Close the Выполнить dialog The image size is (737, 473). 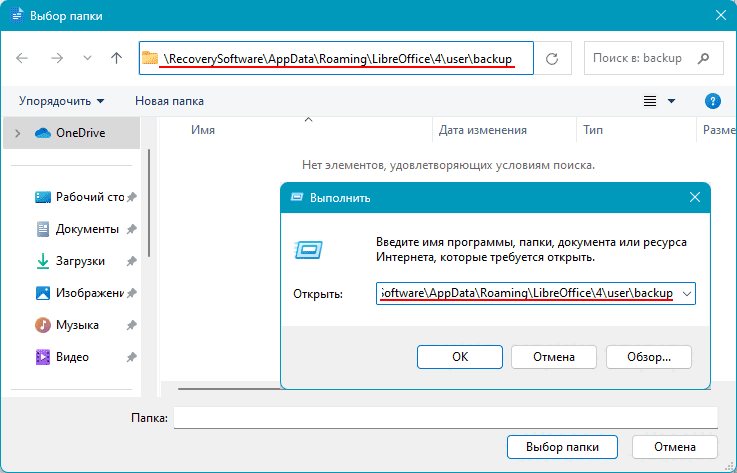[695, 197]
